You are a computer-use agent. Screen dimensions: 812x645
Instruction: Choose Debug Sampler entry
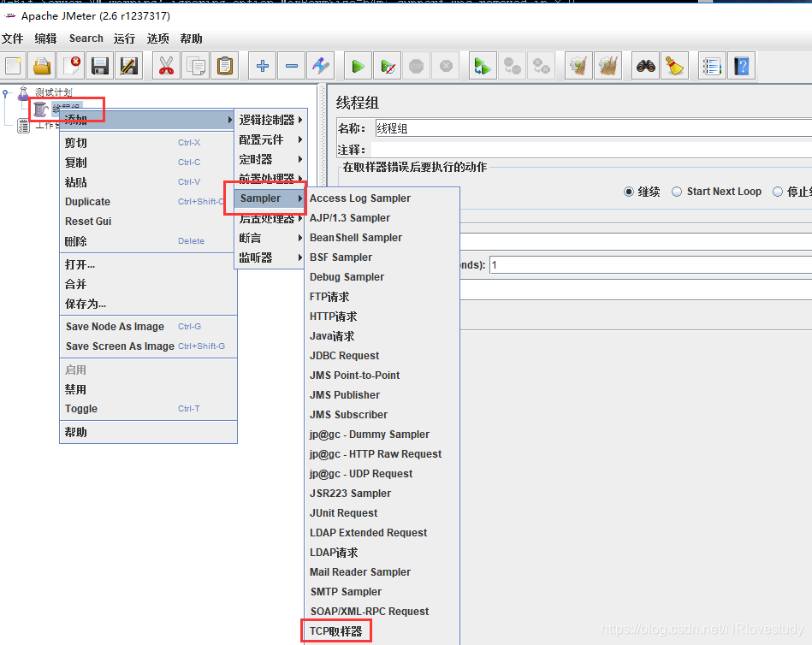382,277
